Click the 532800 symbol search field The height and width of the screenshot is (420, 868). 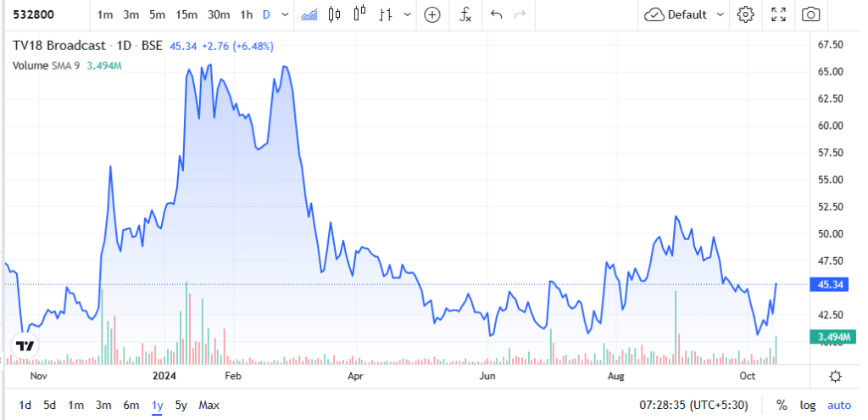coord(34,15)
